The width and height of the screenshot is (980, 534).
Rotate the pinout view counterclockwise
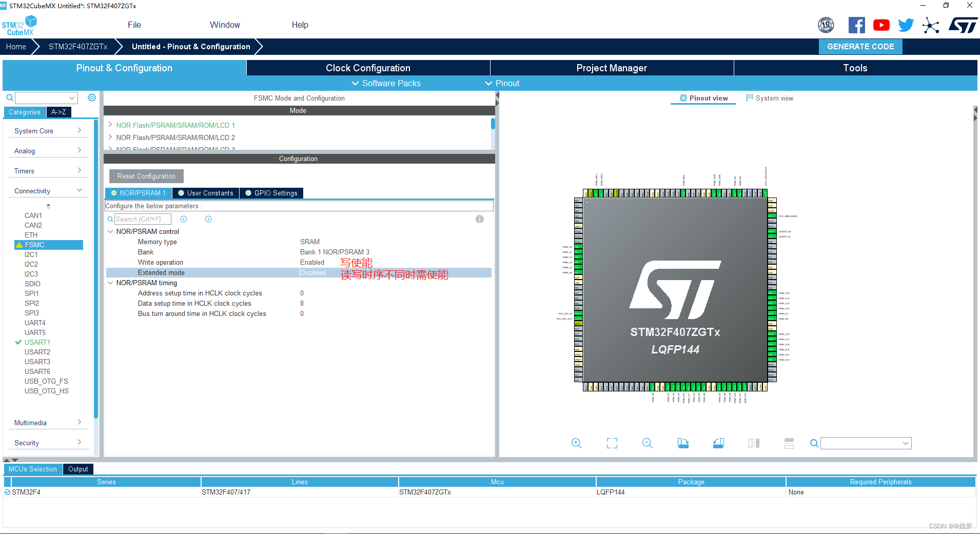click(718, 443)
